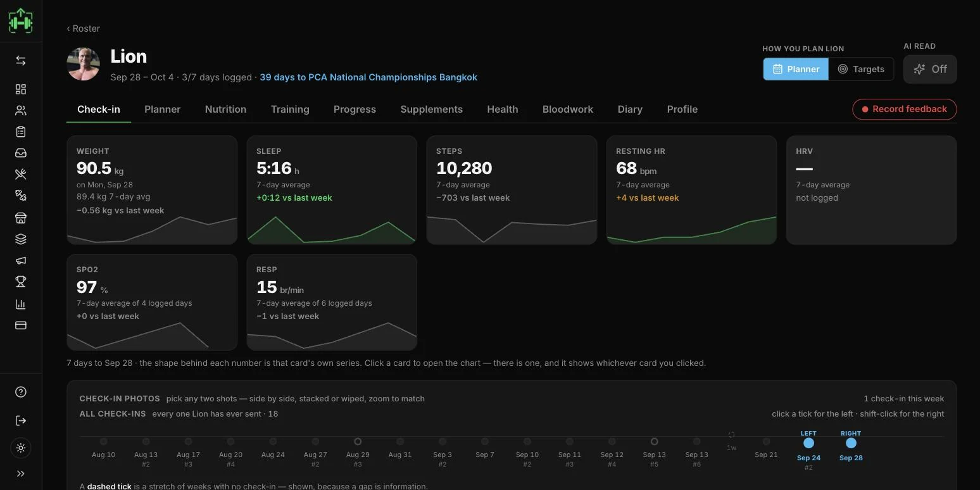
Task: Open the SpO2 card chart
Action: pyautogui.click(x=152, y=302)
